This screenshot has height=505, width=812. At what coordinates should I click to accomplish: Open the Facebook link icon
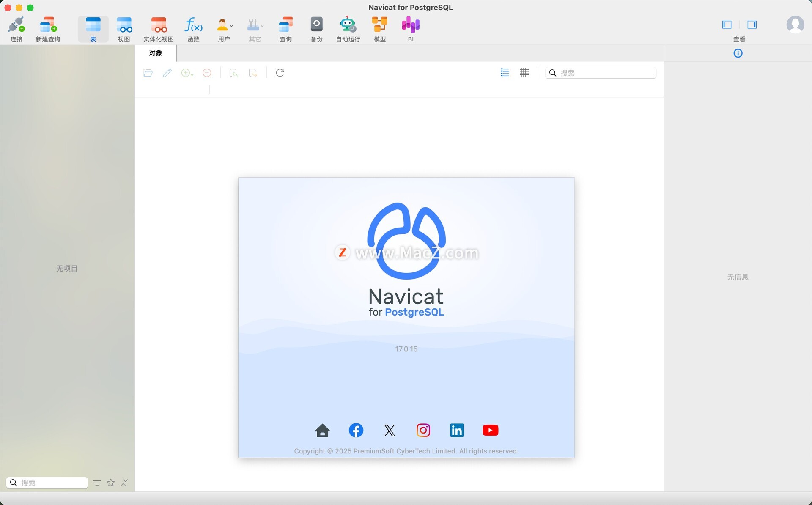tap(356, 430)
